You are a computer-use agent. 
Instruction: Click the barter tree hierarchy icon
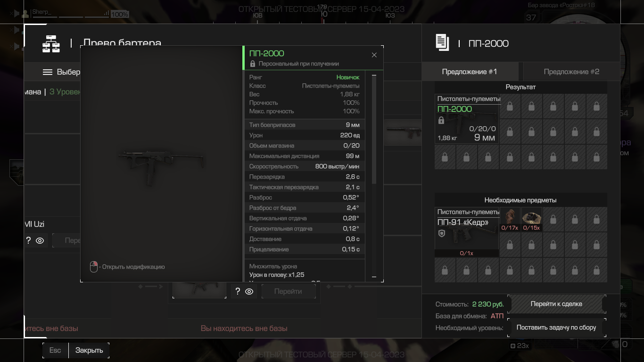pos(51,43)
